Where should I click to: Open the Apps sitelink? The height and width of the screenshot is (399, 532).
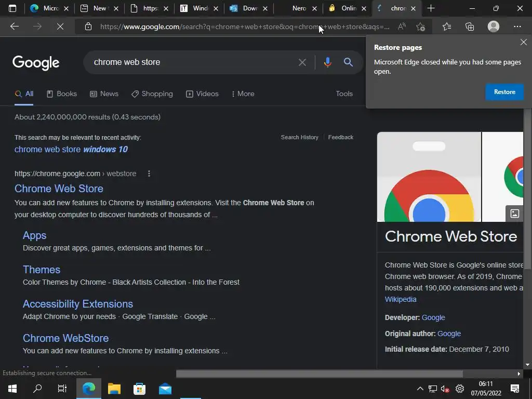coord(35,235)
